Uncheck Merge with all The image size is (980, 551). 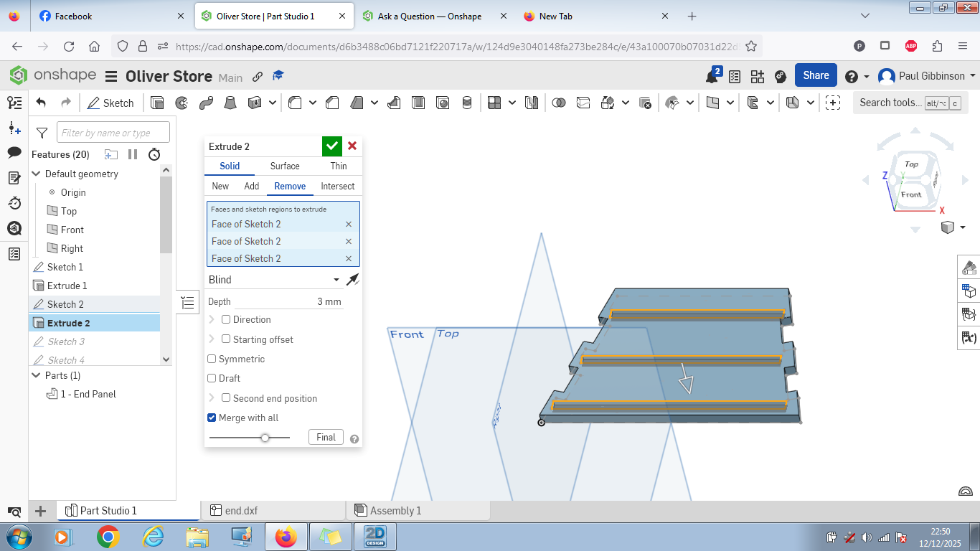212,418
